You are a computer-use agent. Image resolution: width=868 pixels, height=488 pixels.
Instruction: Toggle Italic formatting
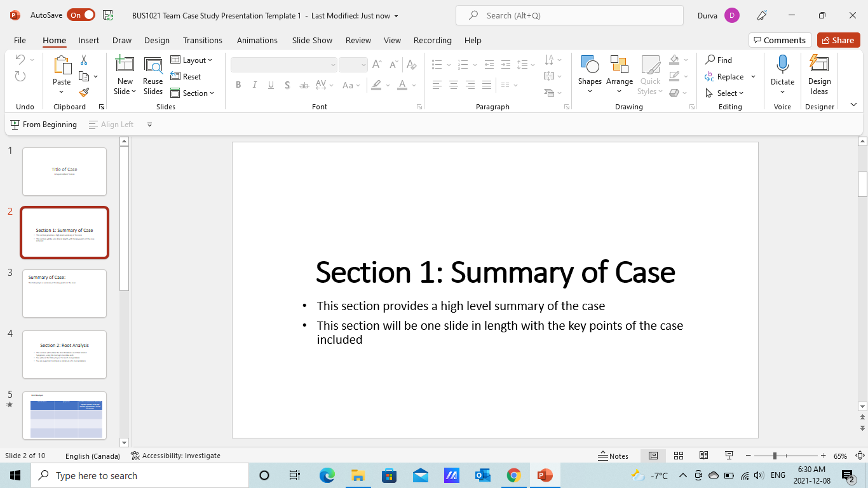point(255,85)
